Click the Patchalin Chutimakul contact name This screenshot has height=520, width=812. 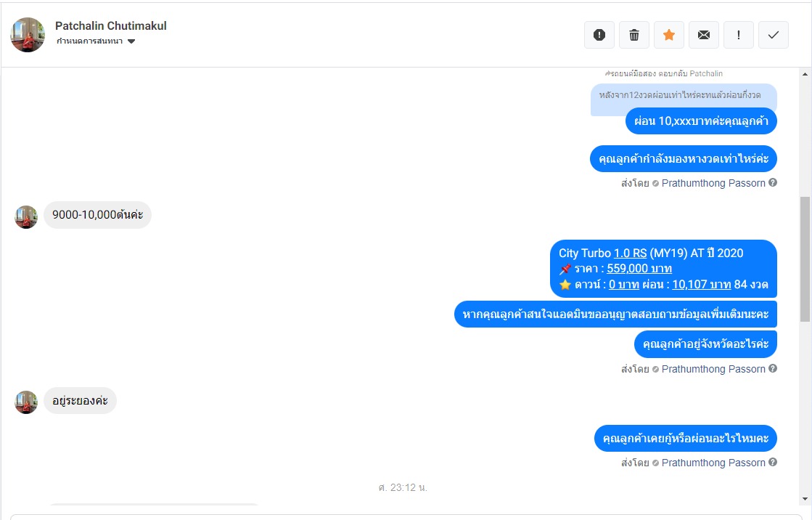coord(111,26)
